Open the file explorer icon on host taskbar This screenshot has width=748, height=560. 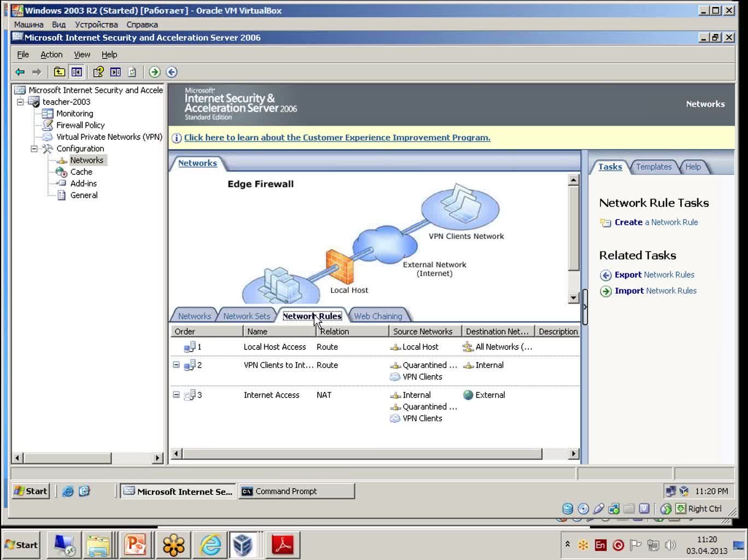coord(98,545)
